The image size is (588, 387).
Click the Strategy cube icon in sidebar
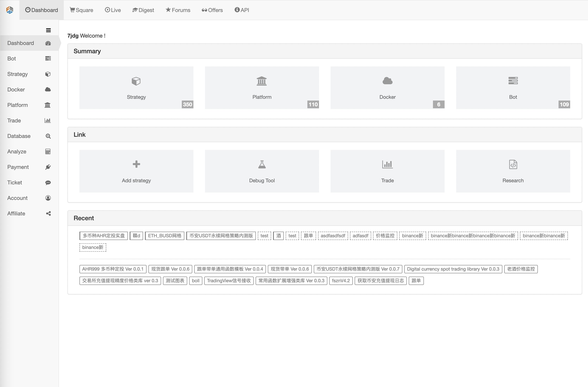(x=48, y=74)
